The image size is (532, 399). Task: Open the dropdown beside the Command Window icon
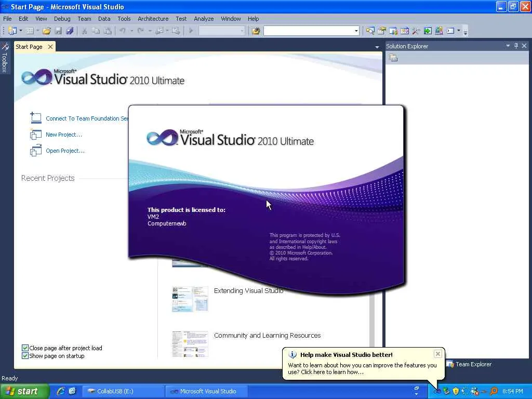click(x=459, y=31)
